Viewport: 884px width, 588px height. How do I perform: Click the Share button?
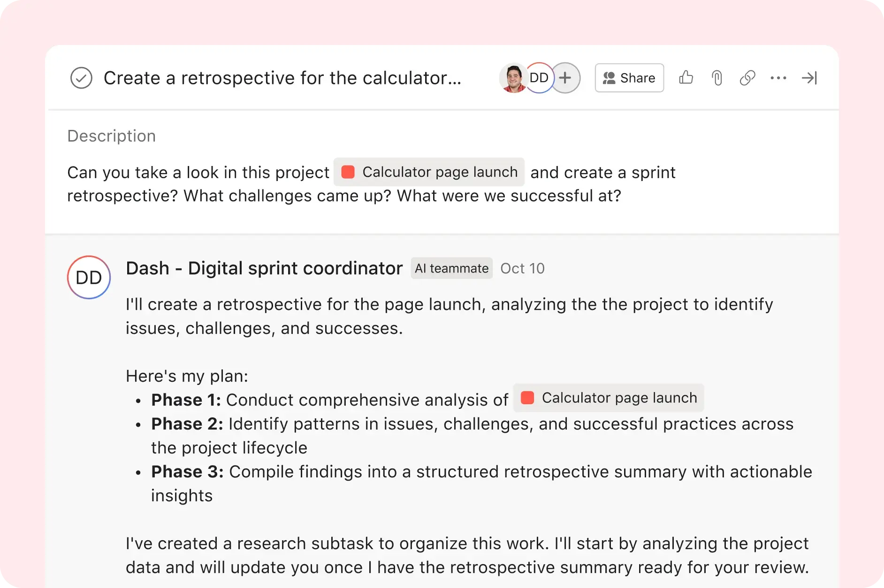(629, 78)
